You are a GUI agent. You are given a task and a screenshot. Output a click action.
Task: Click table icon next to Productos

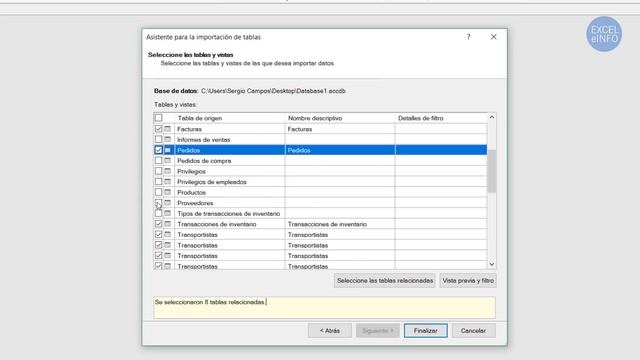point(168,192)
